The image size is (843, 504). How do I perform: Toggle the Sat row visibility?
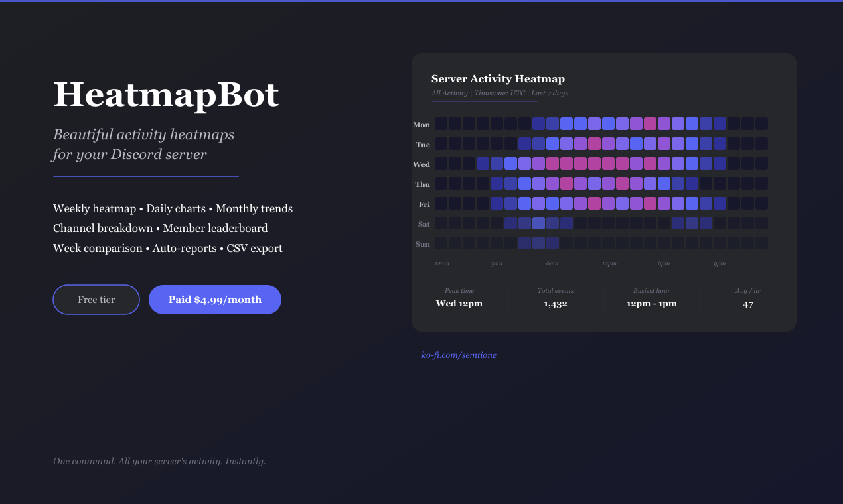pyautogui.click(x=423, y=224)
